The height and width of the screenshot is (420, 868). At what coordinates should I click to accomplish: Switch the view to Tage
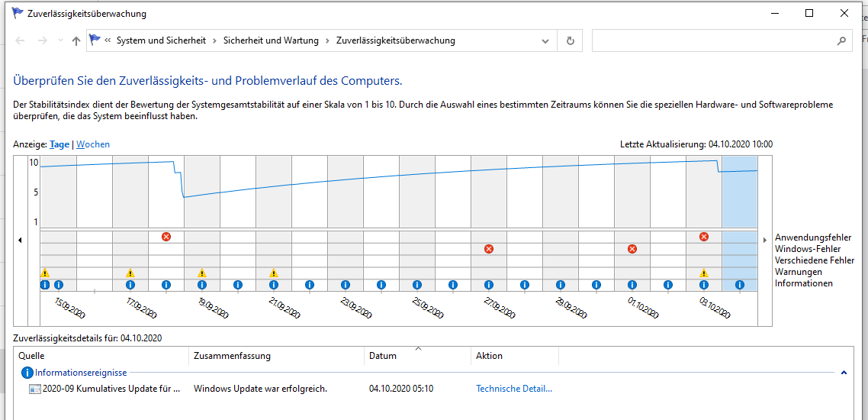pos(59,144)
